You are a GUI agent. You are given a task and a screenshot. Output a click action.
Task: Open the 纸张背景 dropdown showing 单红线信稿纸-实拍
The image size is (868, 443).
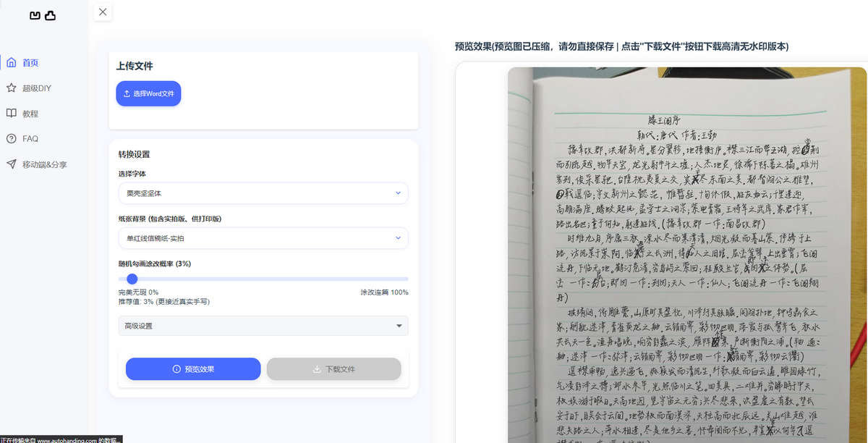pos(263,238)
